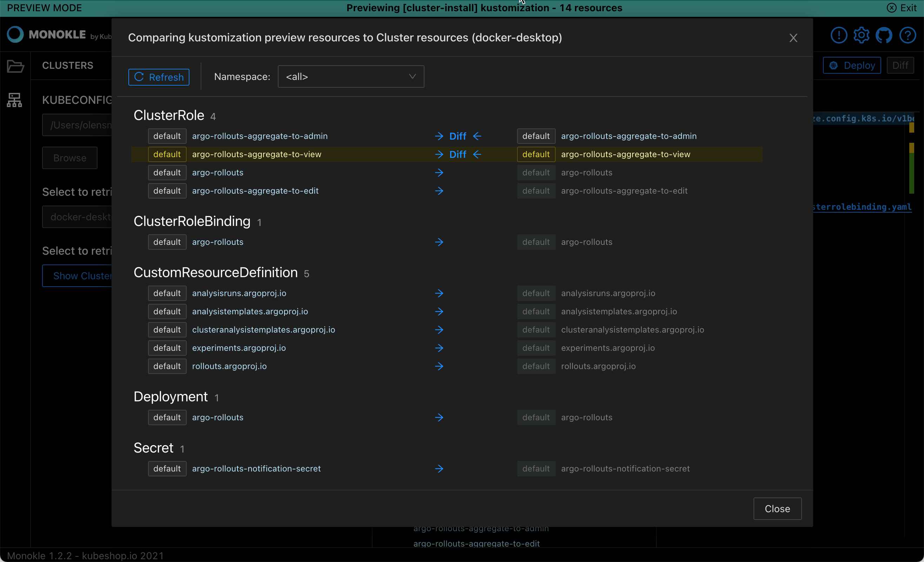Select local analysistemplates.argoproj.io resource

tap(250, 312)
